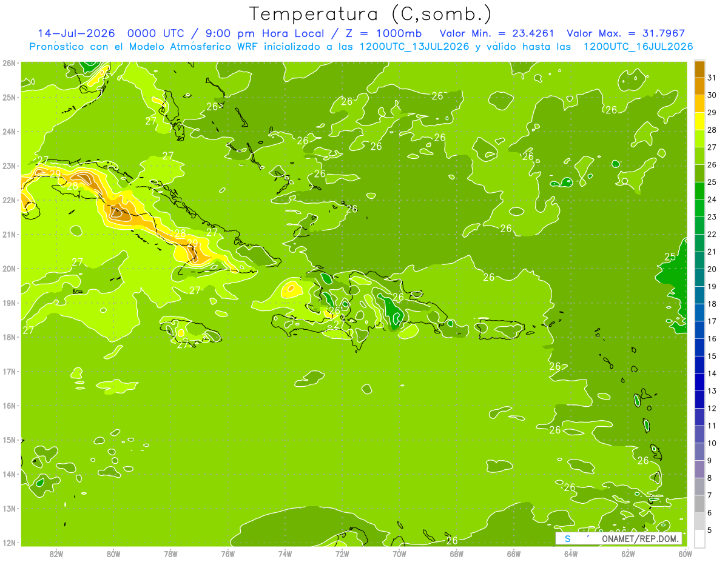
Task: Click the "24" color scale label
Action: [712, 199]
